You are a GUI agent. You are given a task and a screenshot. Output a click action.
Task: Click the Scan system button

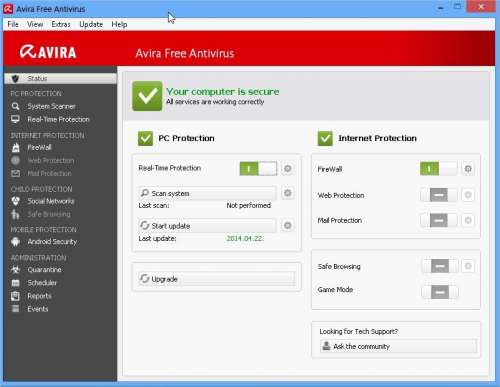tap(207, 193)
